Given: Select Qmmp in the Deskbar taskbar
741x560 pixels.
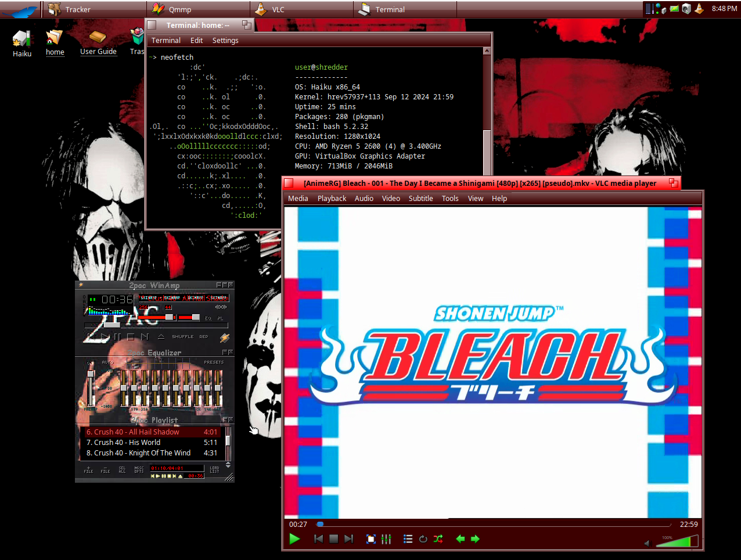Looking at the screenshot, I should [x=179, y=10].
